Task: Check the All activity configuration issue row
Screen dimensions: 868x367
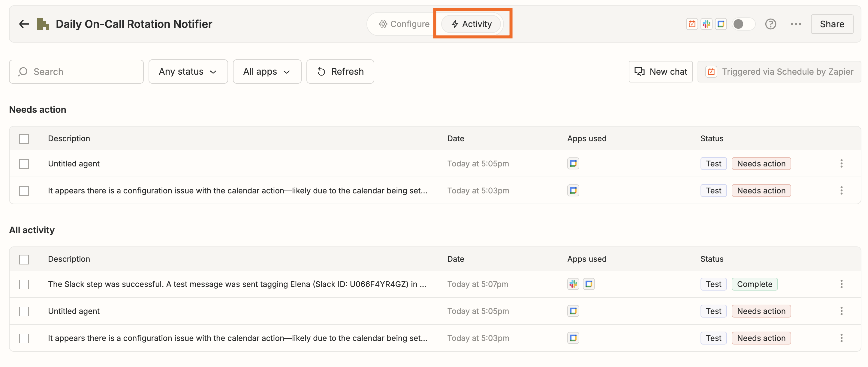Action: [24, 339]
